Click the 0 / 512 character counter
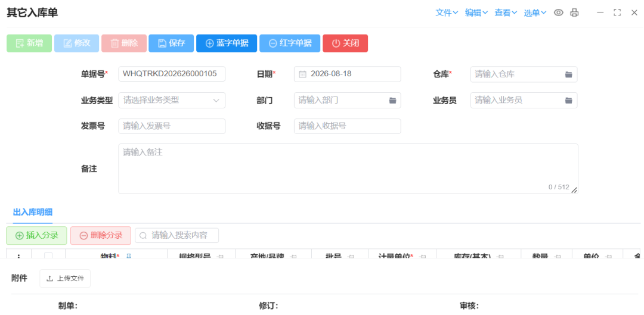The width and height of the screenshot is (644, 315). (x=559, y=187)
